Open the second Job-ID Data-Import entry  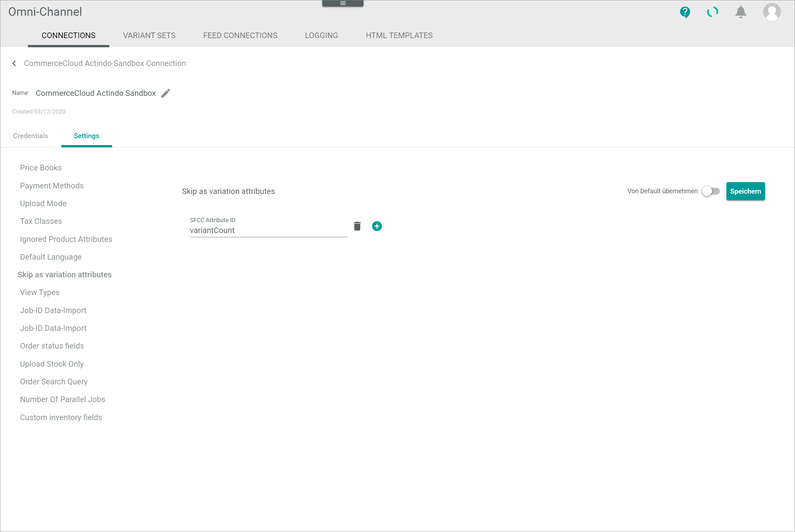click(x=53, y=328)
